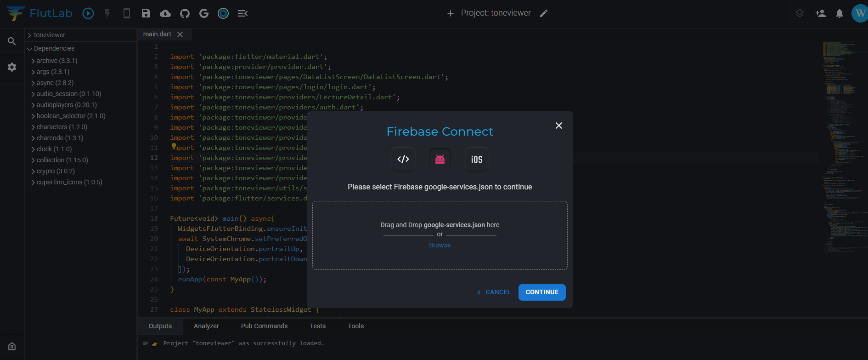The height and width of the screenshot is (360, 868).
Task: Click the cloud download icon
Action: pos(165,13)
